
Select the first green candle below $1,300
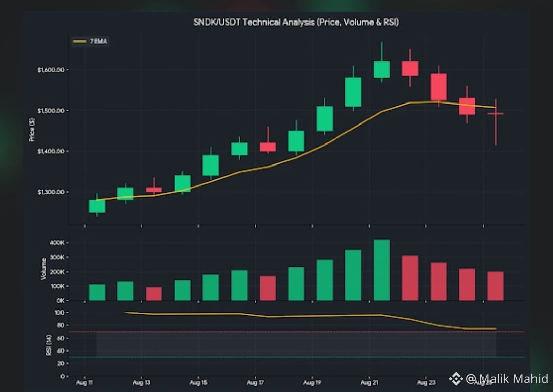click(x=97, y=206)
